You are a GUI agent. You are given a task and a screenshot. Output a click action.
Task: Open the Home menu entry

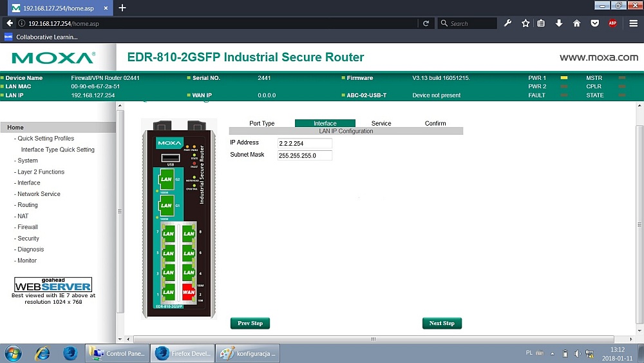point(58,128)
